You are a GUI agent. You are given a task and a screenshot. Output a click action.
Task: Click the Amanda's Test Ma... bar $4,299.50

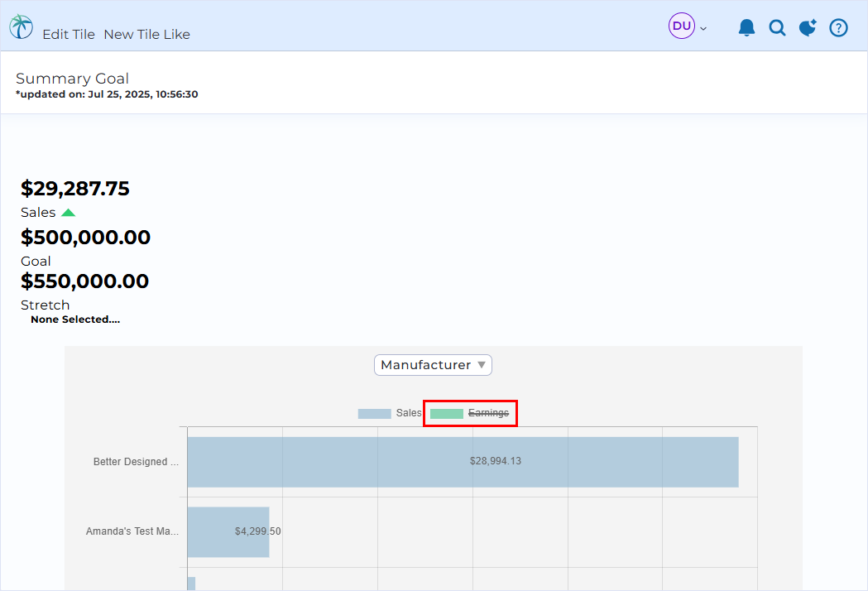click(x=228, y=531)
